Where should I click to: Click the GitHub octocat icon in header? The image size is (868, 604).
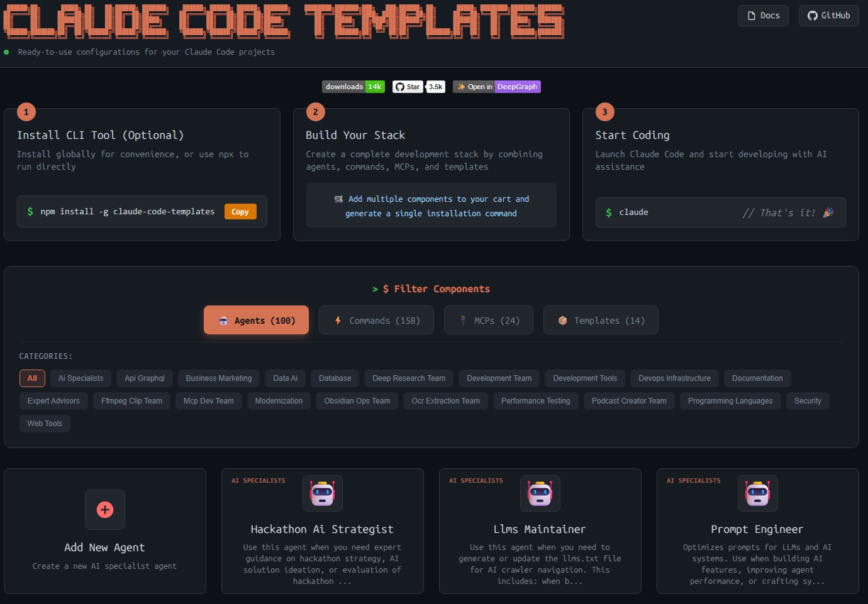click(x=813, y=16)
